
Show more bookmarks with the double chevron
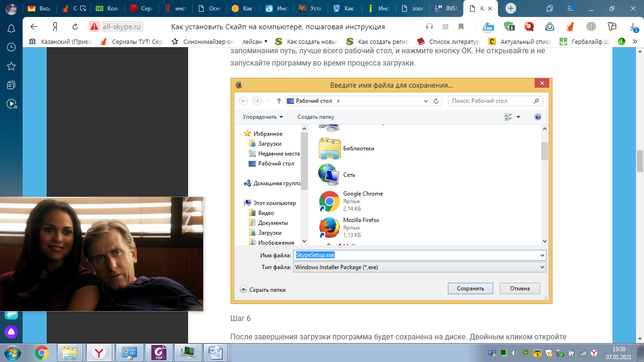[x=635, y=41]
